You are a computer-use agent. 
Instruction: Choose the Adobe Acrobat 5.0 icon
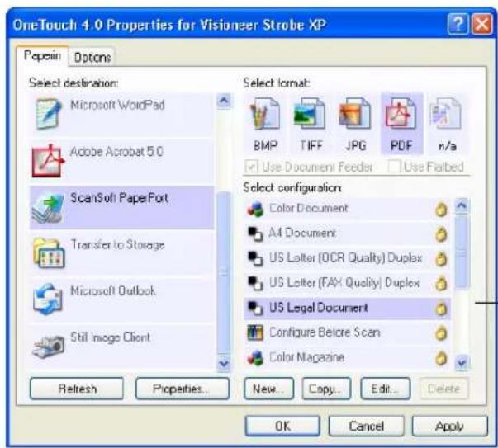tap(48, 161)
